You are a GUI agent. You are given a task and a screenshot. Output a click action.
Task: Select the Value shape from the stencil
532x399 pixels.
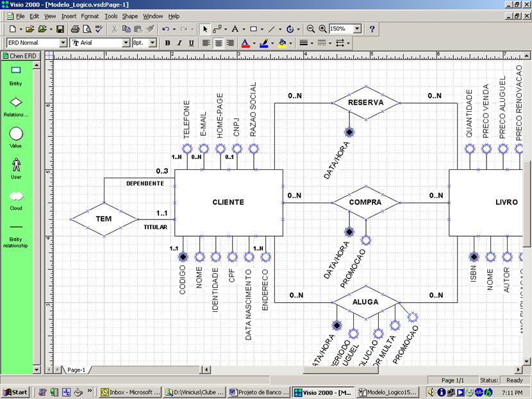[15, 133]
